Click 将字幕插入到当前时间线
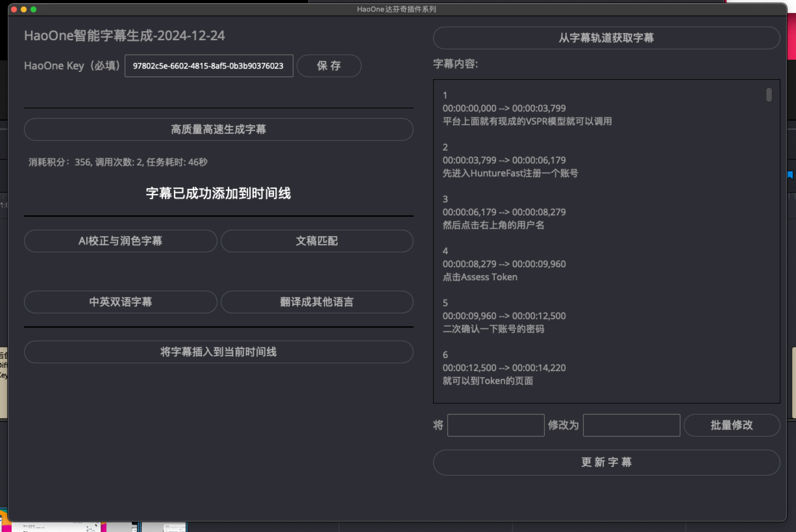 pos(219,352)
